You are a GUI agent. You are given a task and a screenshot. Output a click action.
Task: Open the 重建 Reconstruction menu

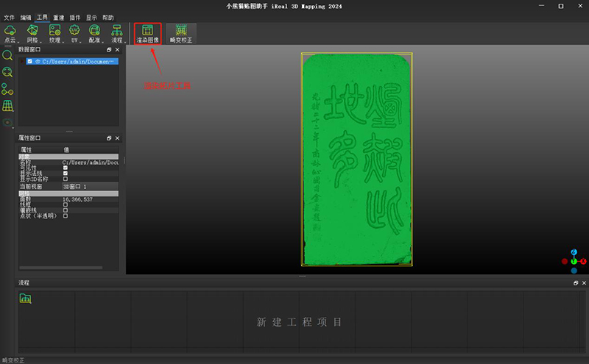click(x=59, y=18)
